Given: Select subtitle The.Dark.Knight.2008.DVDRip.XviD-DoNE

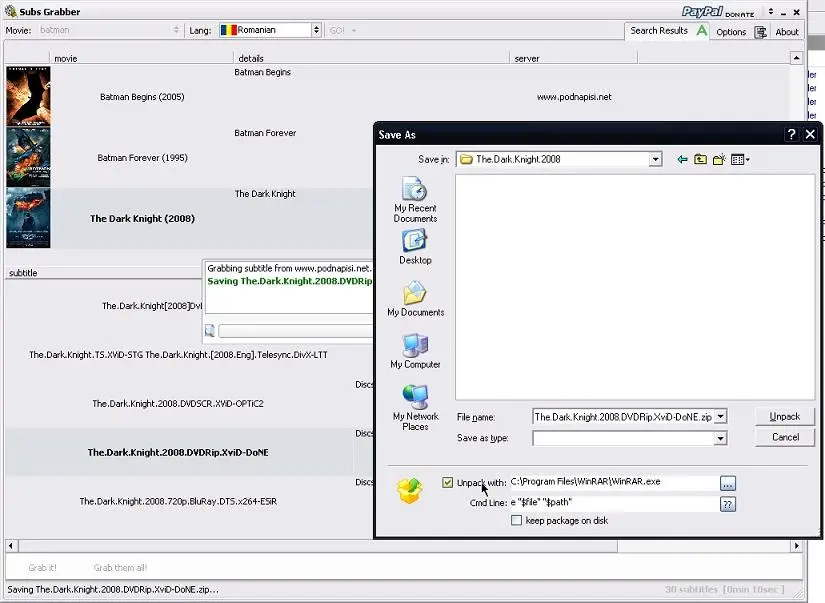Looking at the screenshot, I should (178, 453).
